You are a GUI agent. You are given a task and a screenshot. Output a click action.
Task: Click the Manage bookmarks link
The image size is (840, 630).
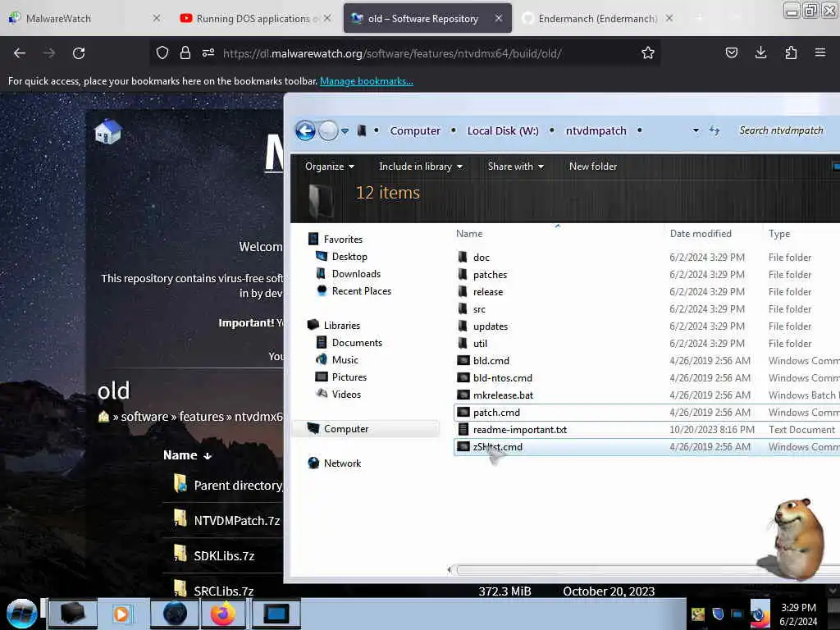(367, 81)
